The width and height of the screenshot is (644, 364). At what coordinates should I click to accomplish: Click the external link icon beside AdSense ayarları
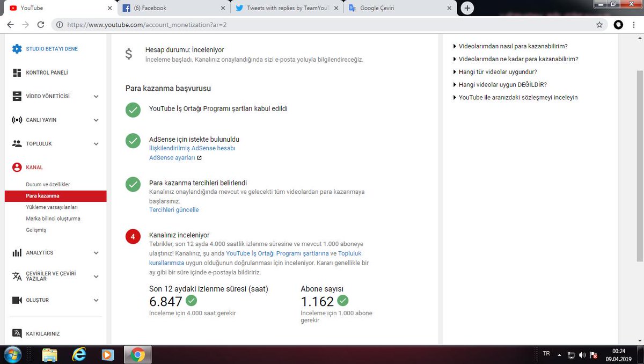tap(199, 158)
